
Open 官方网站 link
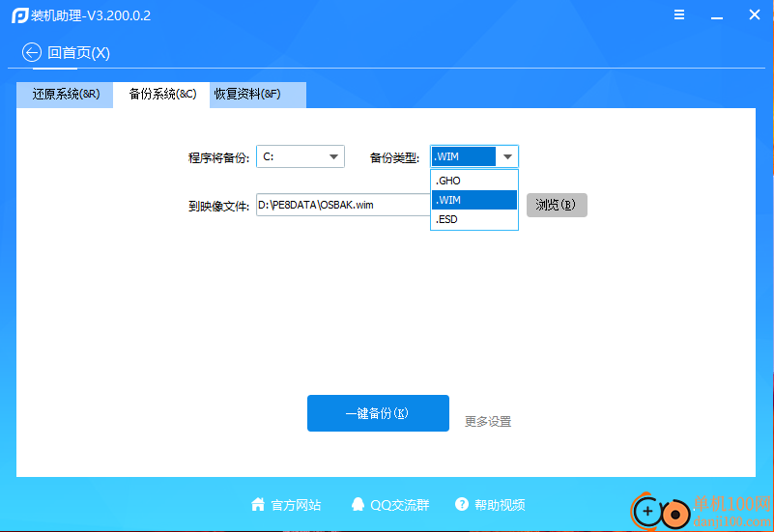click(x=296, y=505)
